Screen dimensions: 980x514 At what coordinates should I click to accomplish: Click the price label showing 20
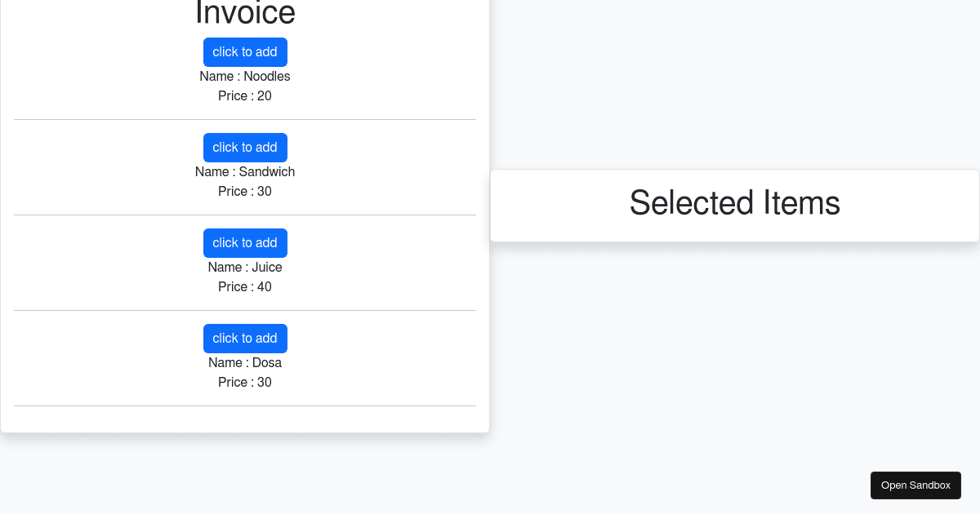tap(245, 95)
